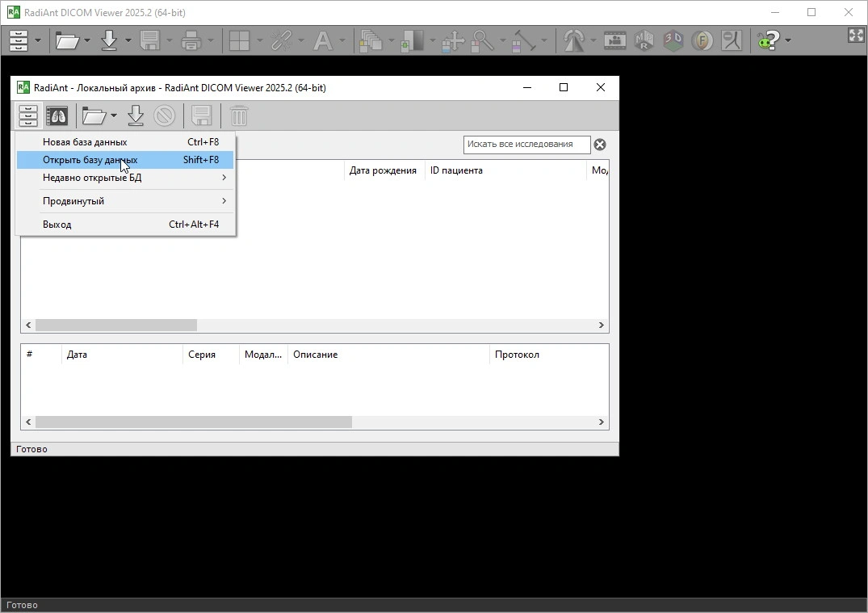The height and width of the screenshot is (613, 868).
Task: Click the vessel subtraction icon beside fusion
Action: pyautogui.click(x=732, y=40)
